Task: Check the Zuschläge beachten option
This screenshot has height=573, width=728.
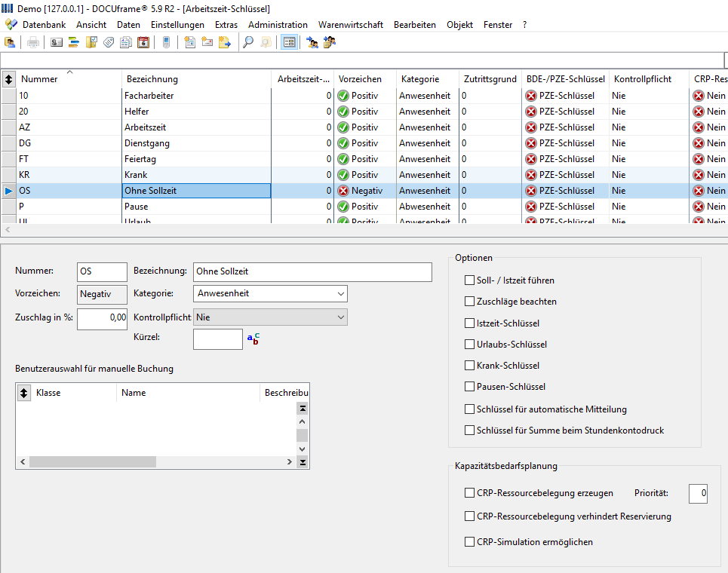Action: (x=469, y=302)
